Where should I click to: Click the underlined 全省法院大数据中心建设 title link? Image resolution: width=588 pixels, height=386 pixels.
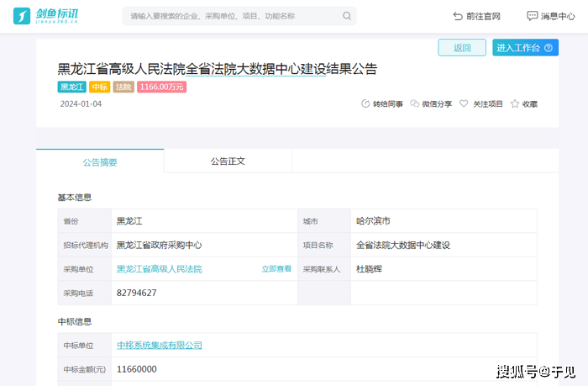click(x=255, y=69)
